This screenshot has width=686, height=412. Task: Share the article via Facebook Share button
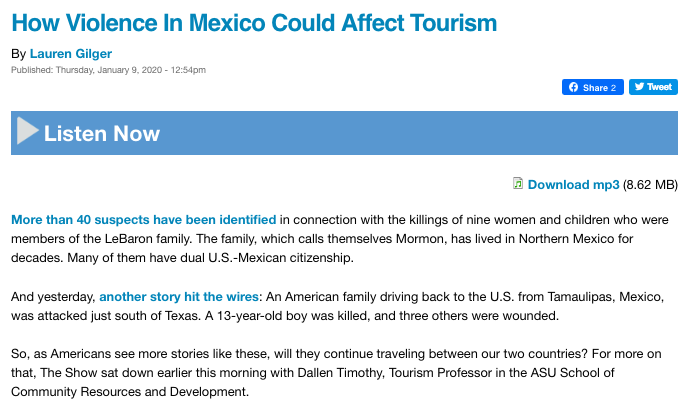pos(592,87)
